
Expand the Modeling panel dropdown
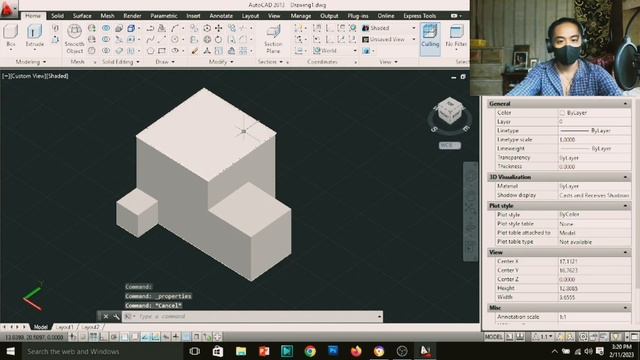[x=31, y=62]
